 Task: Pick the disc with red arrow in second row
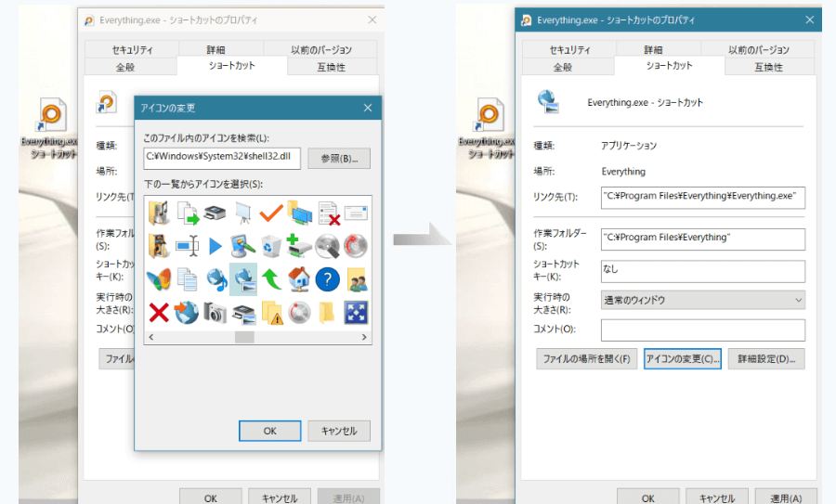pyautogui.click(x=356, y=246)
